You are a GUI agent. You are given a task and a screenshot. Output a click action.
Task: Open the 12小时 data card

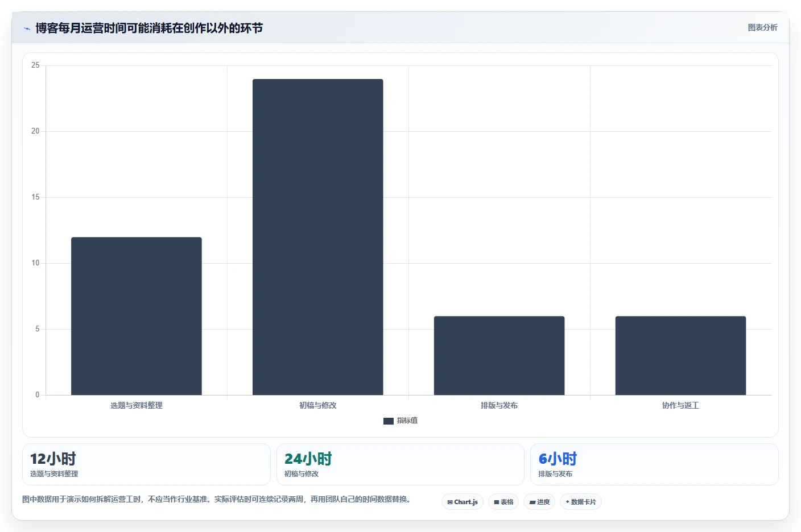146,464
